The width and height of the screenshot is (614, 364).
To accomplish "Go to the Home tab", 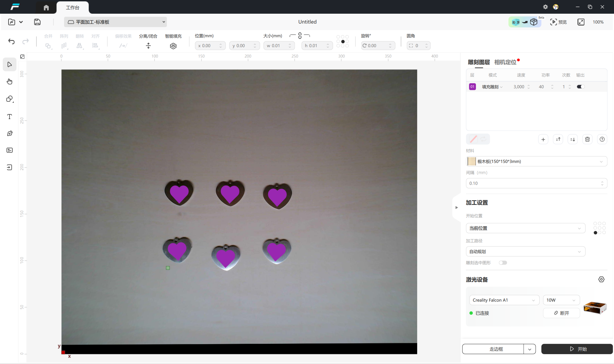I will coord(46,7).
